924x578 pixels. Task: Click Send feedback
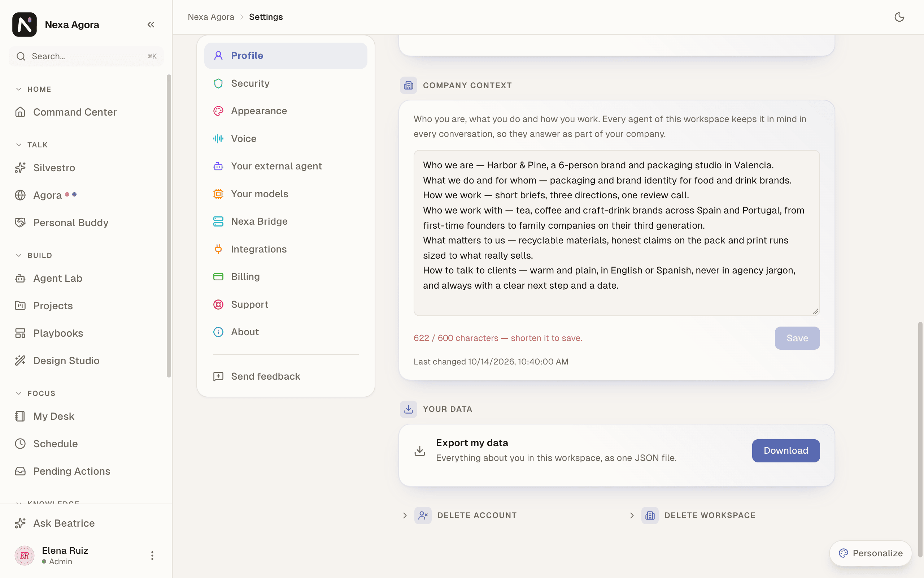click(x=286, y=376)
